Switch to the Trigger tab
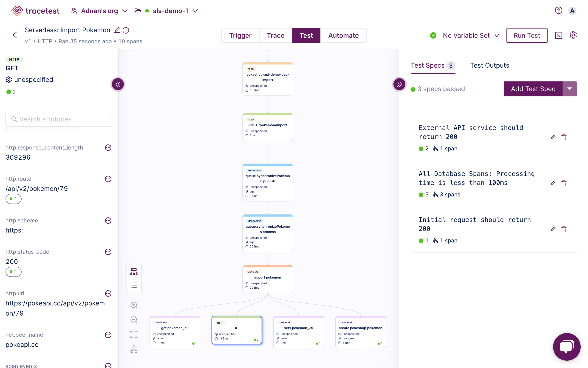This screenshot has height=368, width=588. [240, 35]
